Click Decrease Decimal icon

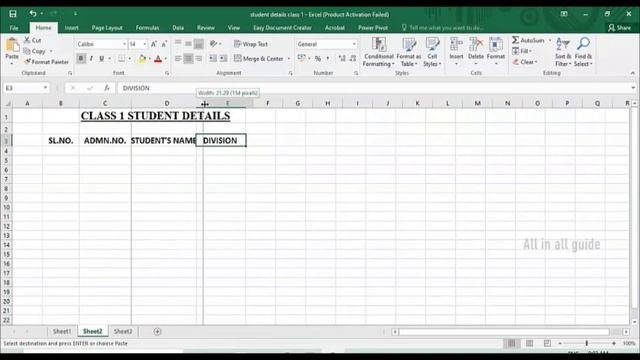click(x=353, y=59)
